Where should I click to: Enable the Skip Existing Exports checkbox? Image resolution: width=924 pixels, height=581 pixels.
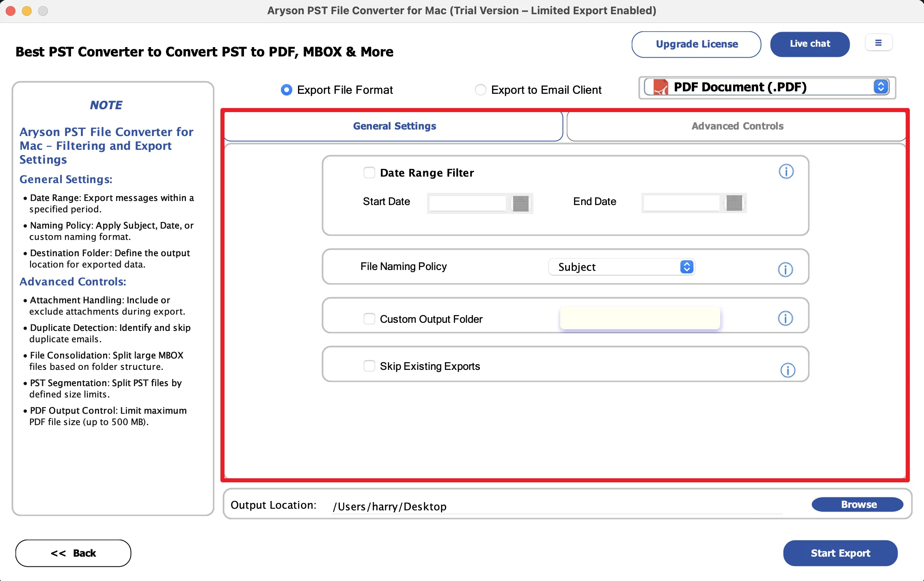(369, 366)
